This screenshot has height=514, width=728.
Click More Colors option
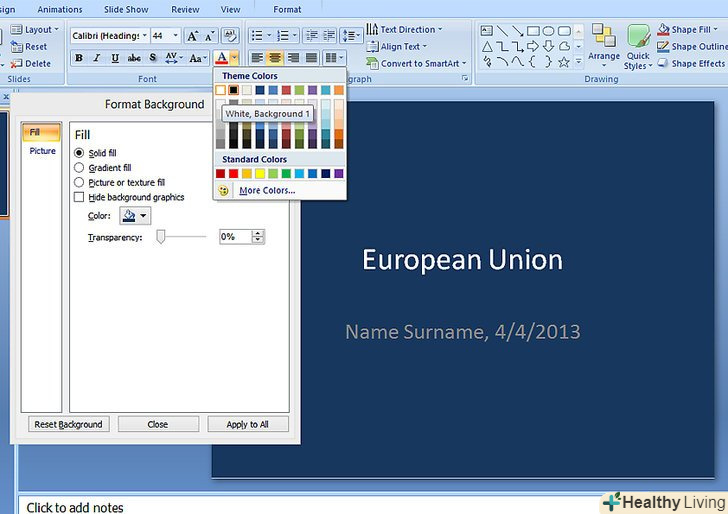pyautogui.click(x=266, y=190)
